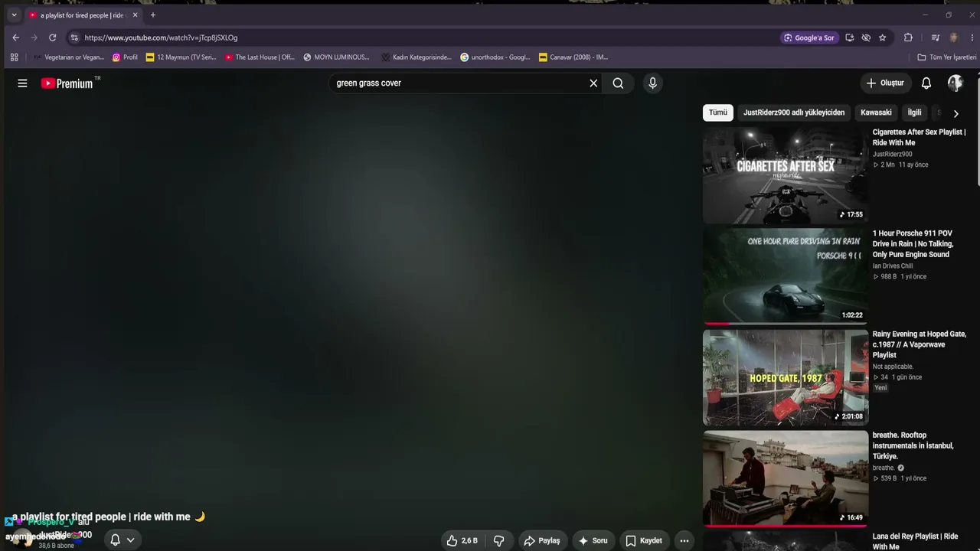980x551 pixels.
Task: Open Lana del Rey Playlist video title
Action: click(x=915, y=541)
